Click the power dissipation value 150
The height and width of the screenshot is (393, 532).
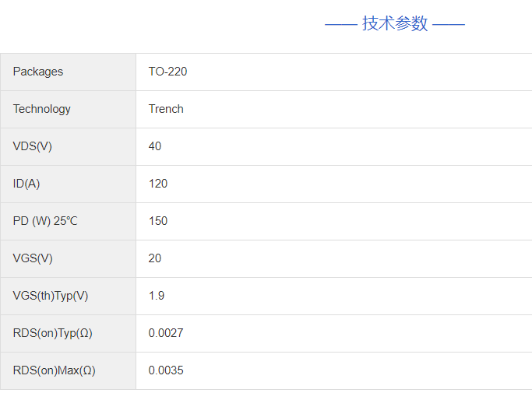coord(158,221)
